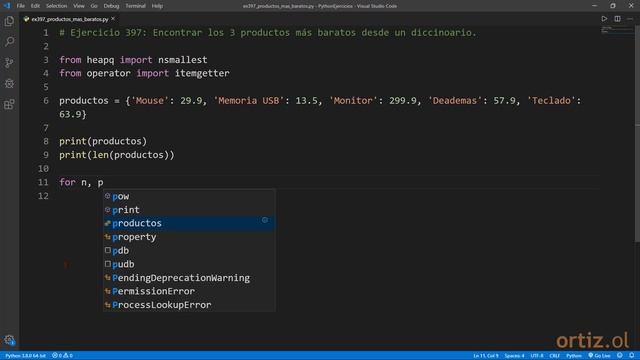Choose the 'pdb' autocomplete suggestion
Screen dimensions: 640x360
pos(189,251)
